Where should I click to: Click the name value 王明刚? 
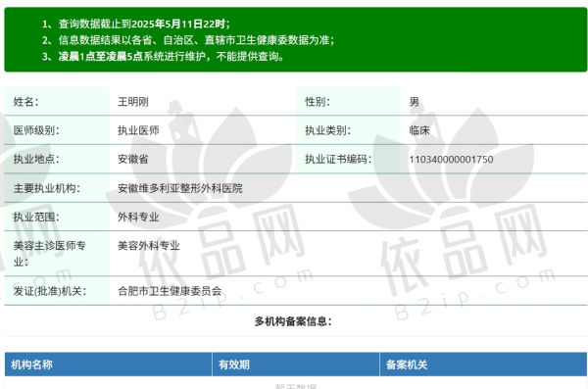point(133,102)
